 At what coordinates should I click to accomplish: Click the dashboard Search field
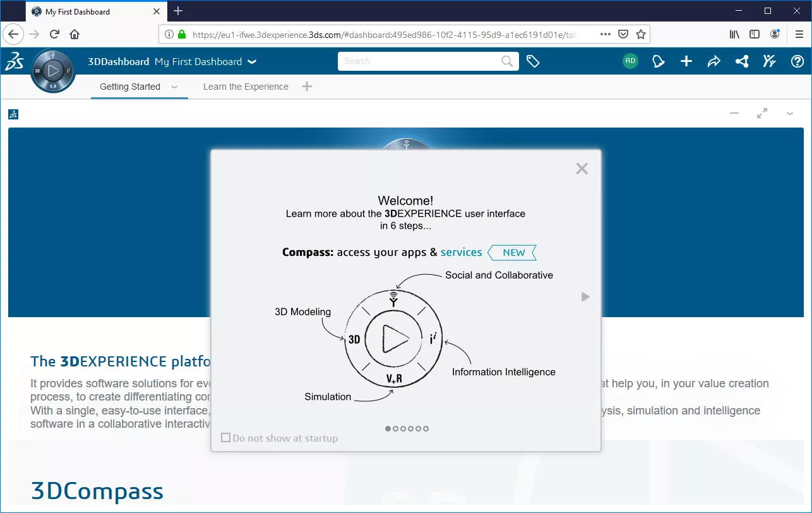[x=420, y=61]
